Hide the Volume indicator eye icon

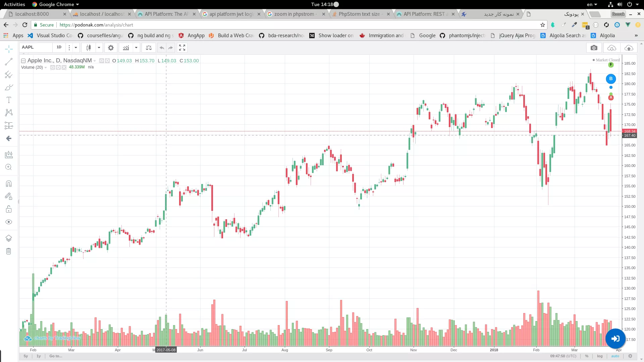click(x=53, y=67)
